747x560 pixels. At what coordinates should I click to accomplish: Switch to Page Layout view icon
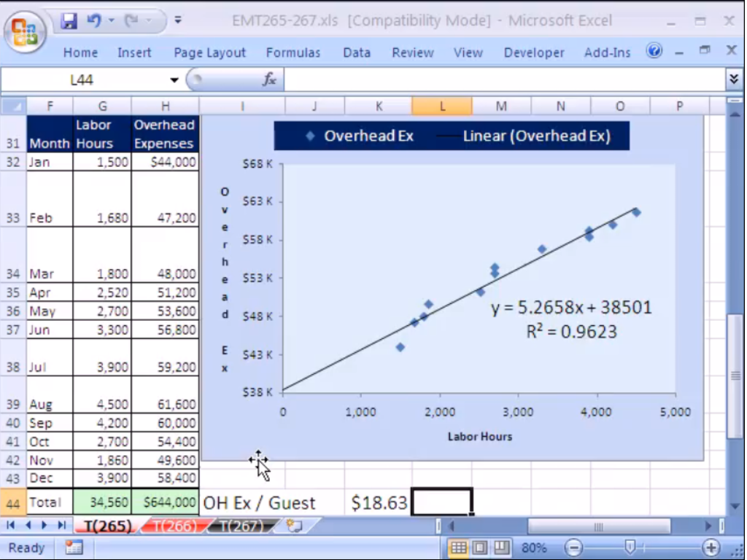point(480,548)
